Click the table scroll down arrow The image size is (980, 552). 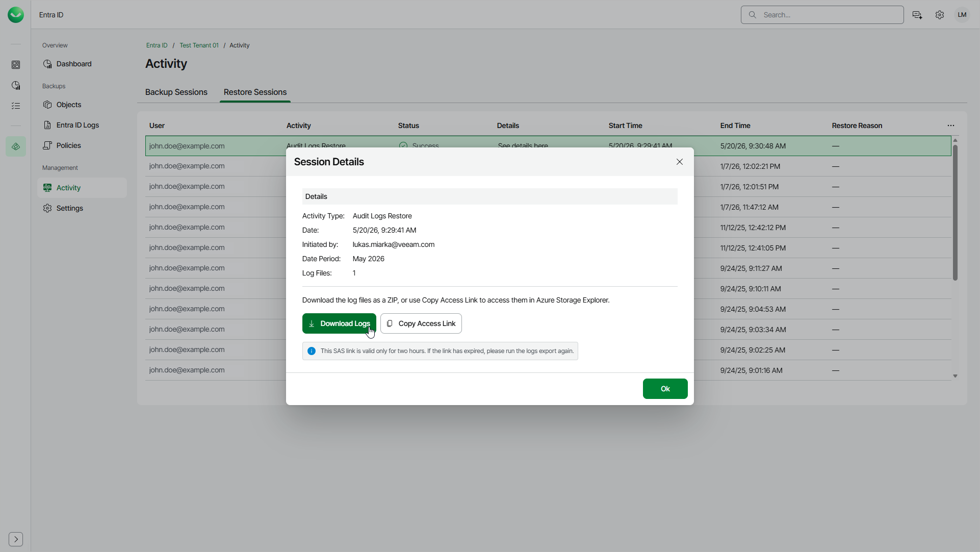click(x=955, y=376)
